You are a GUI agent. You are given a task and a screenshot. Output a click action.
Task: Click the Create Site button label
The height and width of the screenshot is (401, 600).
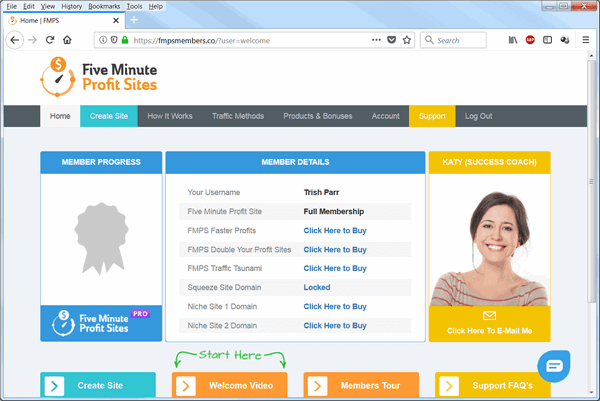(x=100, y=385)
